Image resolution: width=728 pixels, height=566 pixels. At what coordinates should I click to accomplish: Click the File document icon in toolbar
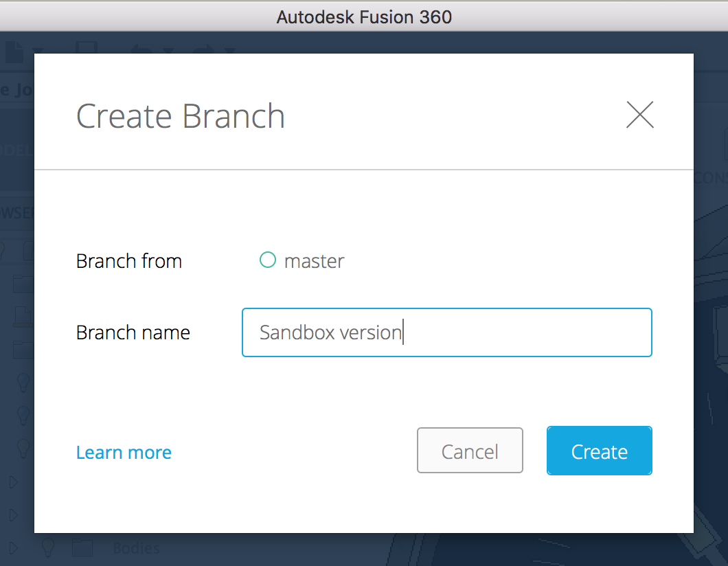click(x=14, y=51)
